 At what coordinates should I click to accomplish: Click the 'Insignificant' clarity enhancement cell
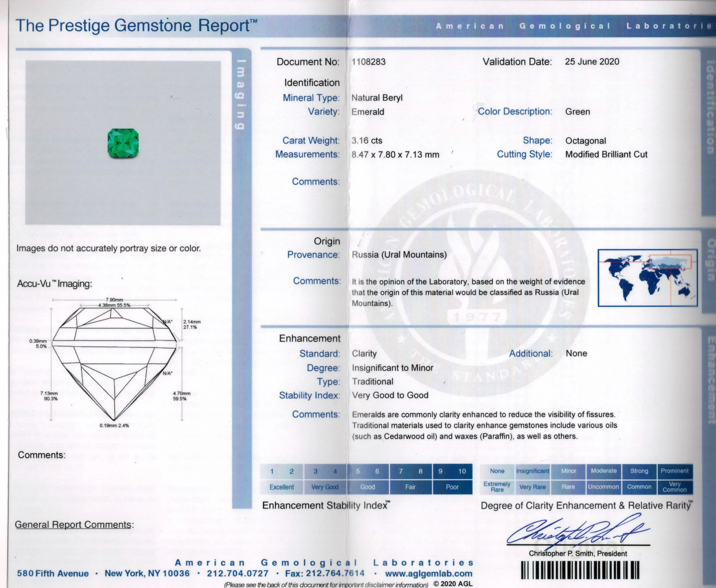point(532,471)
